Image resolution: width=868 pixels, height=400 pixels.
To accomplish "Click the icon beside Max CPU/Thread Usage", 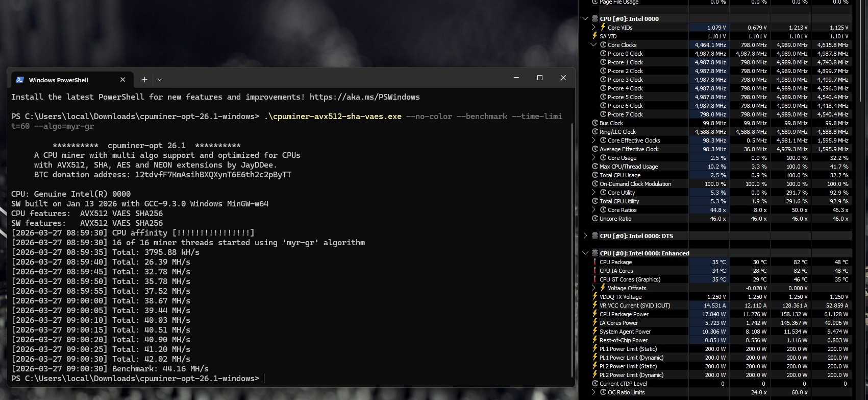I will pyautogui.click(x=595, y=167).
